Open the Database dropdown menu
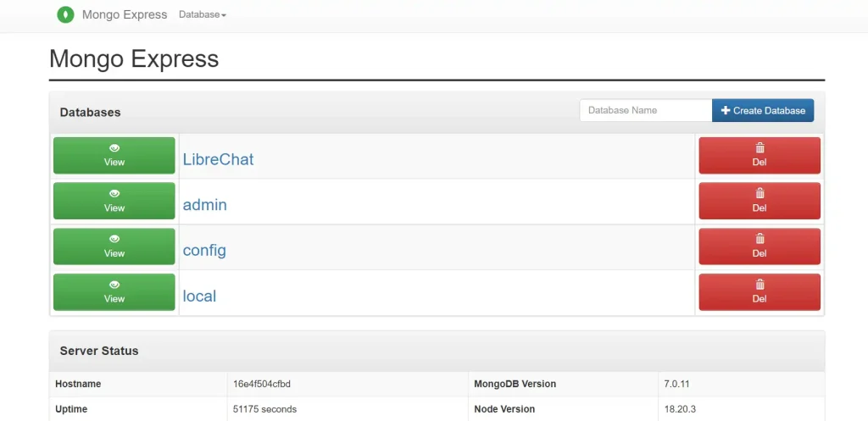Screen dimensions: 868x421 click(203, 15)
